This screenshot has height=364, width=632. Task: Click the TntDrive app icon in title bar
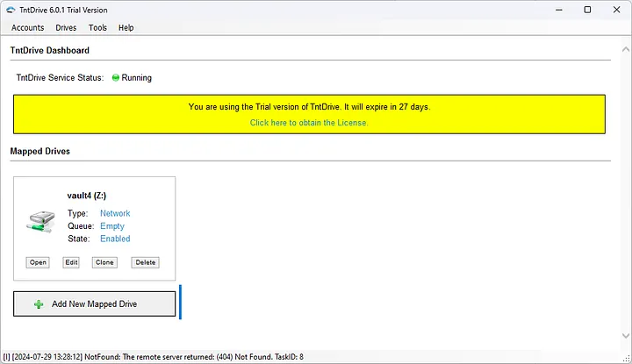[x=11, y=10]
